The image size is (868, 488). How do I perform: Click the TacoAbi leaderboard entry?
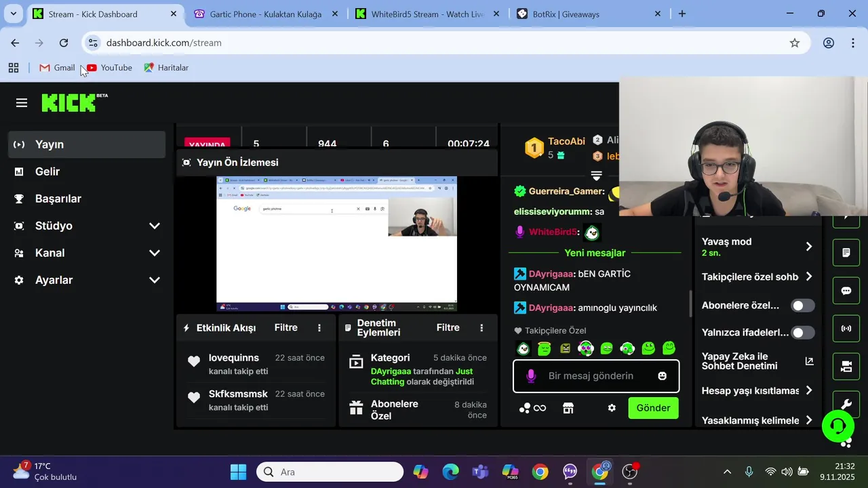555,147
